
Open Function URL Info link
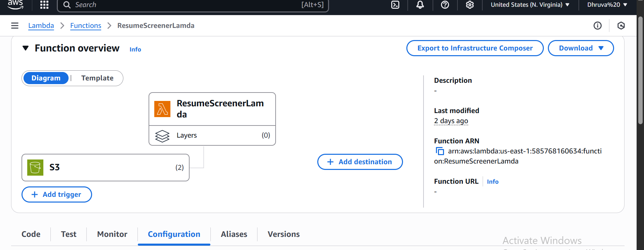[493, 182]
